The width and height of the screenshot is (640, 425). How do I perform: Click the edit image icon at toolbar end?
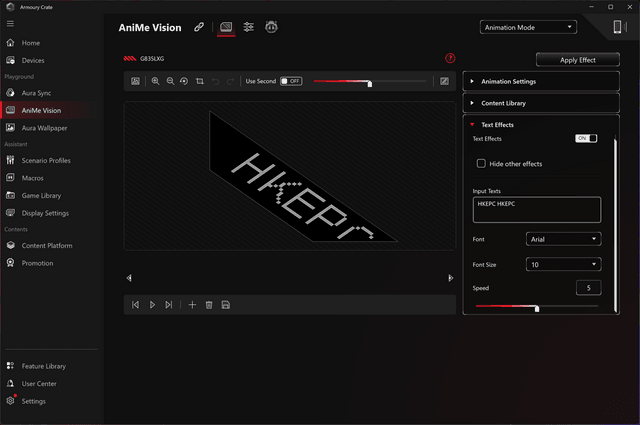444,81
